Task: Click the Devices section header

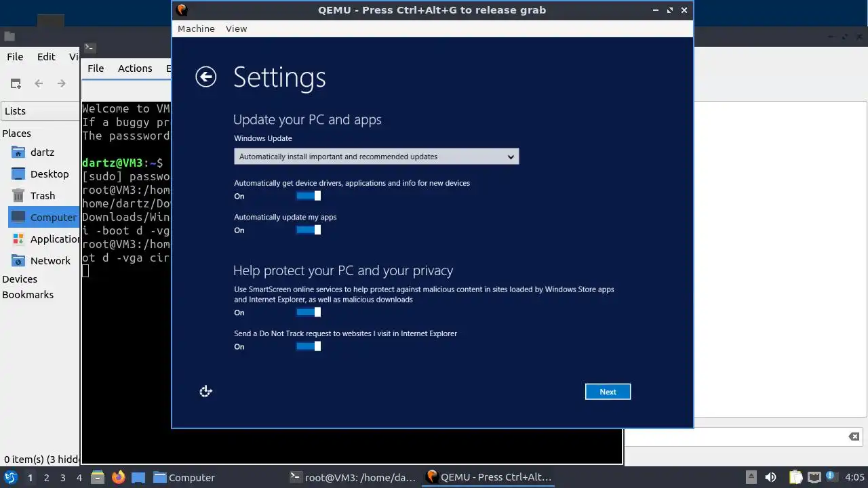Action: pyautogui.click(x=20, y=279)
